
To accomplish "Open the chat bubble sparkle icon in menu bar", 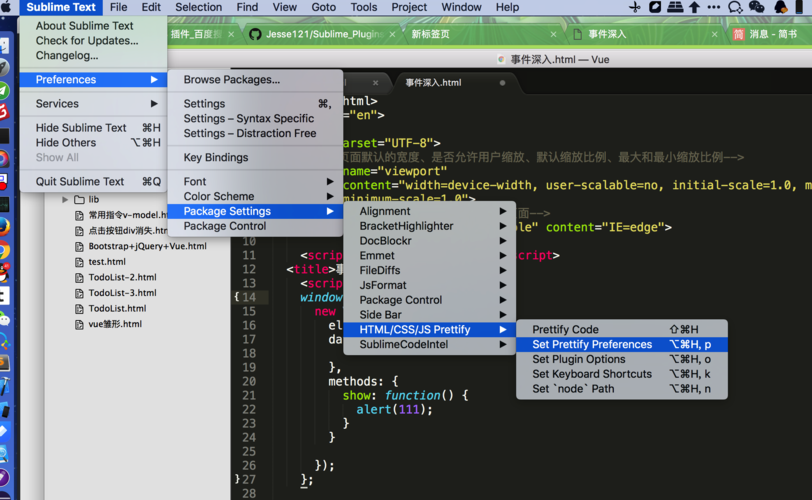I will [735, 7].
